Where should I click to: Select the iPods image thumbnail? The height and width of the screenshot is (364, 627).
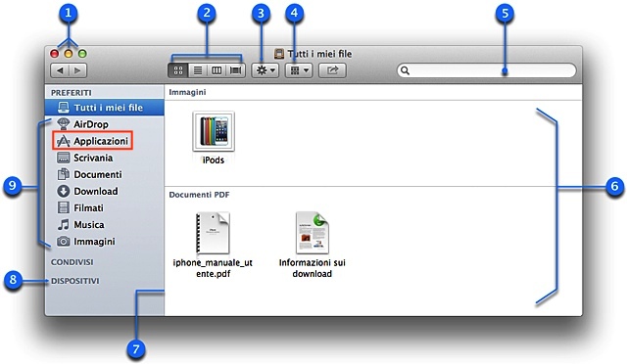tap(214, 131)
